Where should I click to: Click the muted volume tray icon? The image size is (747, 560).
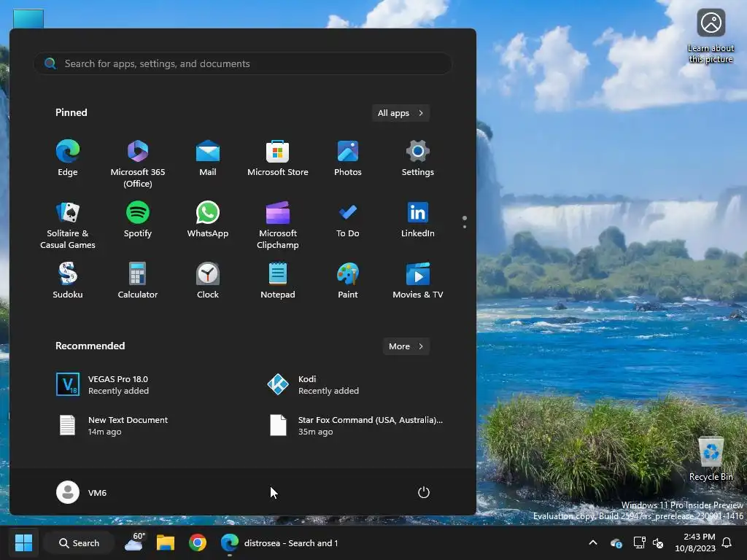tap(659, 542)
